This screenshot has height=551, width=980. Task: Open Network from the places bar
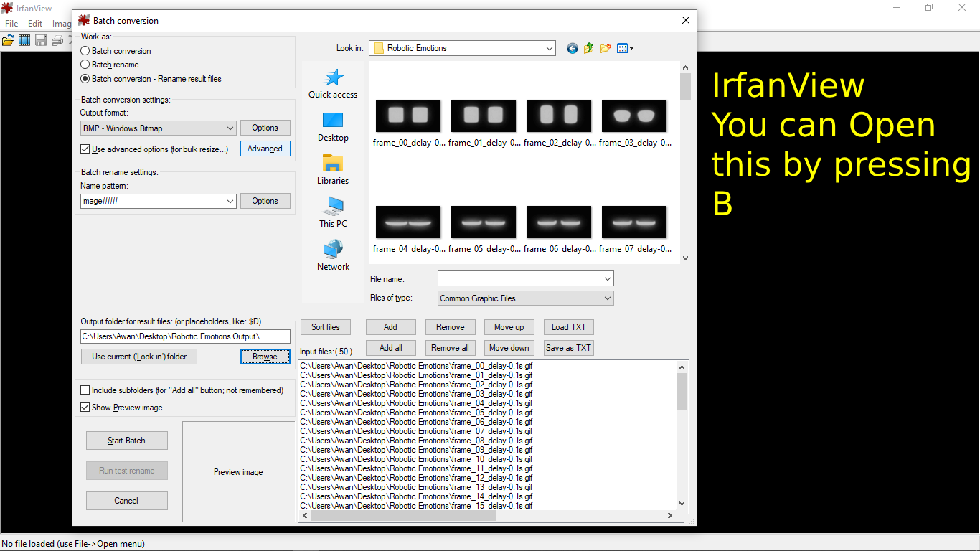[333, 256]
